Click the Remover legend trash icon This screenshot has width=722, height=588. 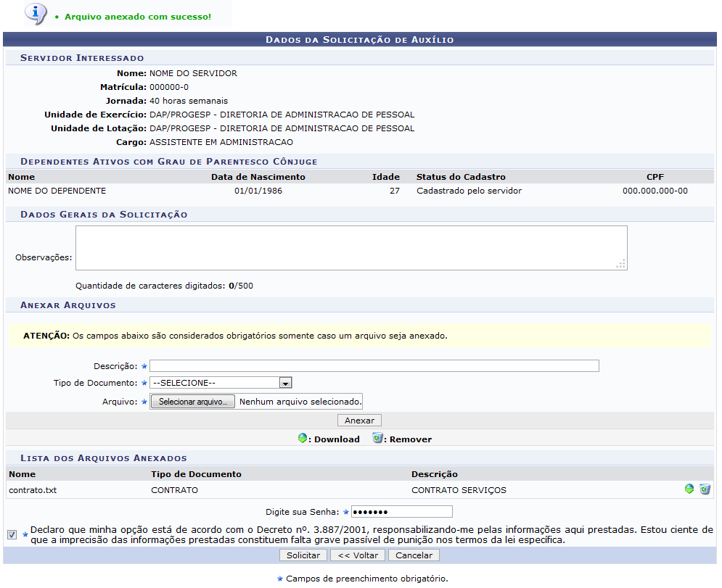pyautogui.click(x=377, y=439)
